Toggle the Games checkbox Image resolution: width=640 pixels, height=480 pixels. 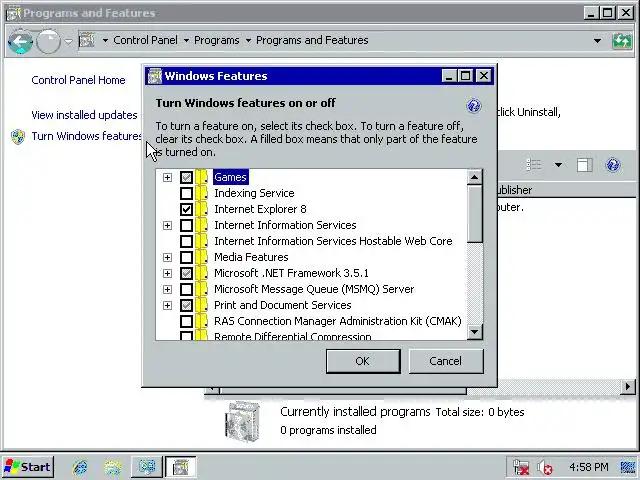pyautogui.click(x=187, y=178)
